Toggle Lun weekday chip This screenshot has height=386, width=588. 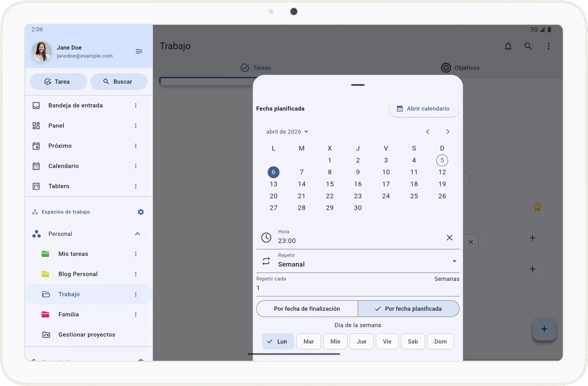pyautogui.click(x=277, y=341)
